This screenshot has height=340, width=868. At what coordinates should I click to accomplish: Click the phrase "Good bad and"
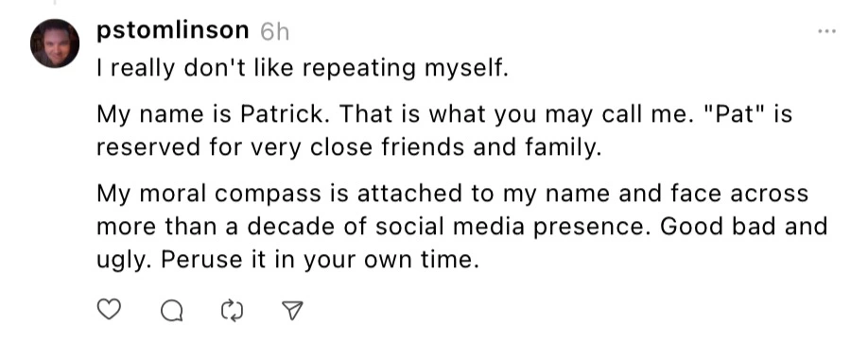[743, 227]
